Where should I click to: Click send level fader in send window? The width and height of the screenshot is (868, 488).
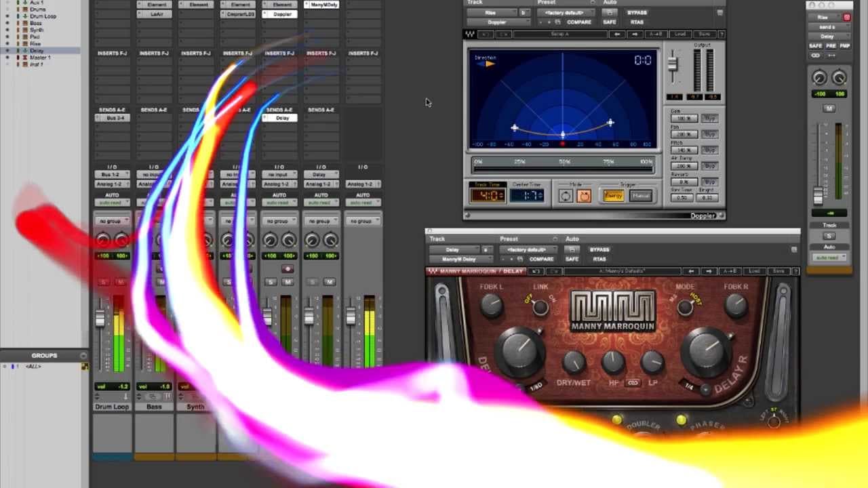819,196
